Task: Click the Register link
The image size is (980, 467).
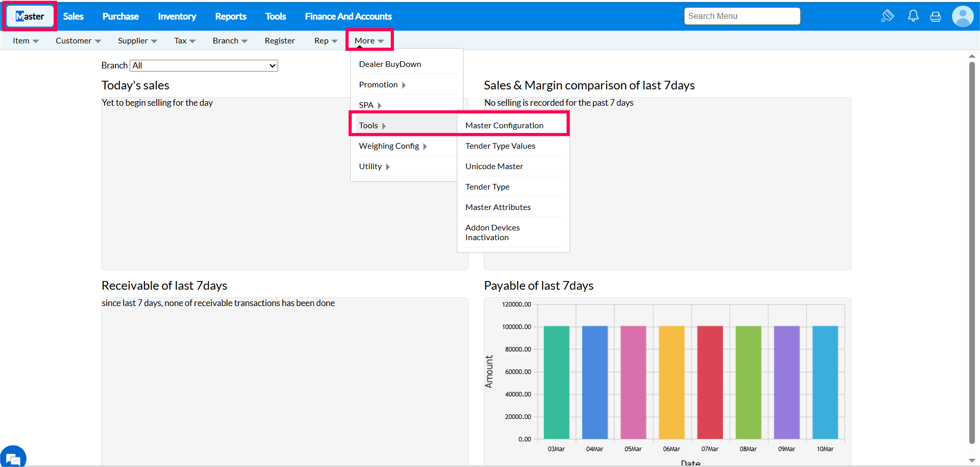Action: [279, 41]
